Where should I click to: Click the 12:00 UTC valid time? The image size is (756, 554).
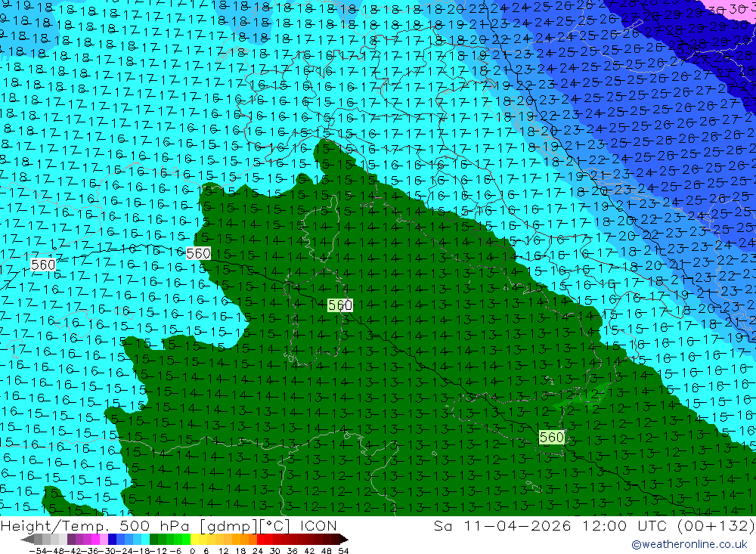pos(626,525)
